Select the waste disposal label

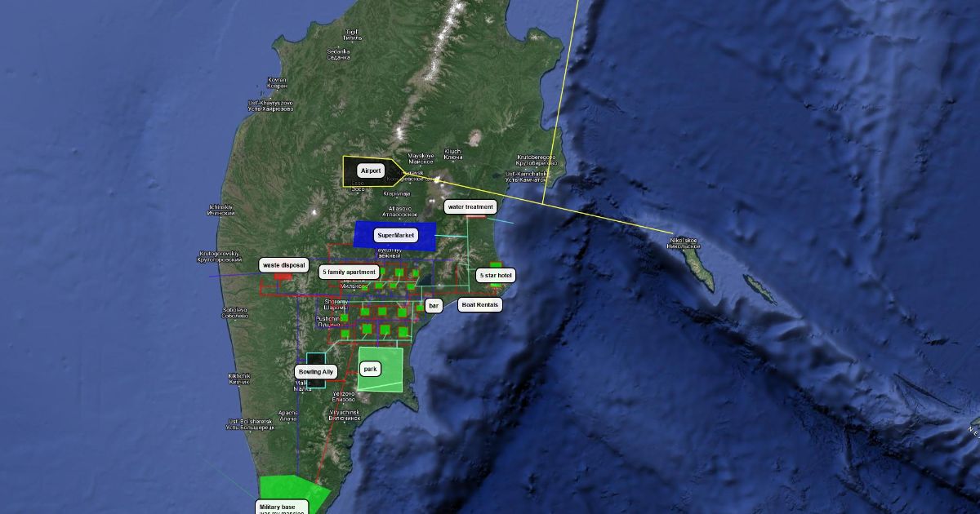click(284, 265)
